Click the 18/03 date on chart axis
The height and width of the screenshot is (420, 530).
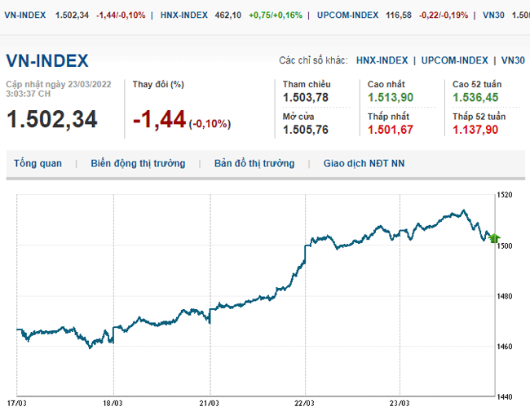(113, 403)
